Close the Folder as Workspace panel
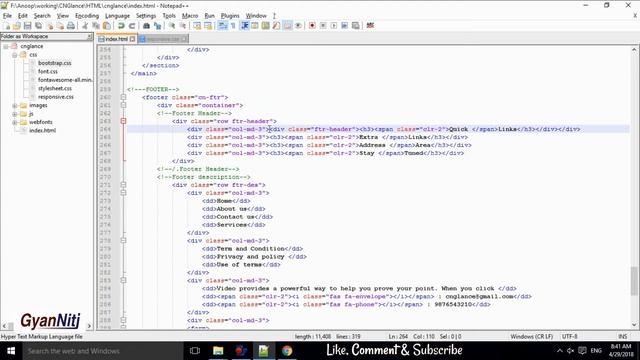The height and width of the screenshot is (360, 640). [x=89, y=36]
